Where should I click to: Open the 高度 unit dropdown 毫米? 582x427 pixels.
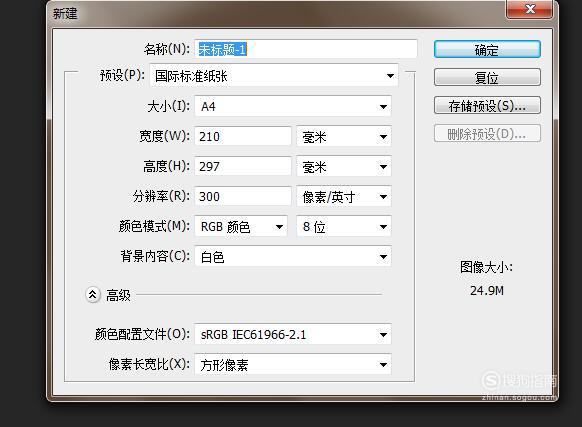(344, 167)
